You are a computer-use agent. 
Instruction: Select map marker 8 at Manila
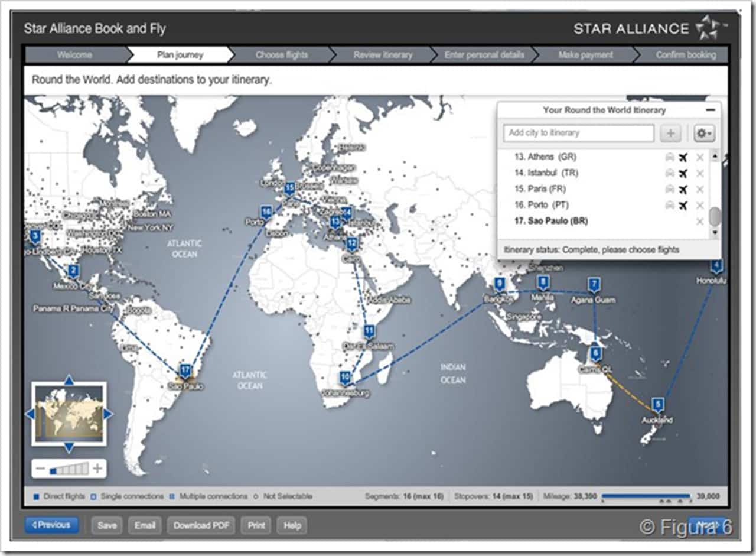pyautogui.click(x=543, y=282)
